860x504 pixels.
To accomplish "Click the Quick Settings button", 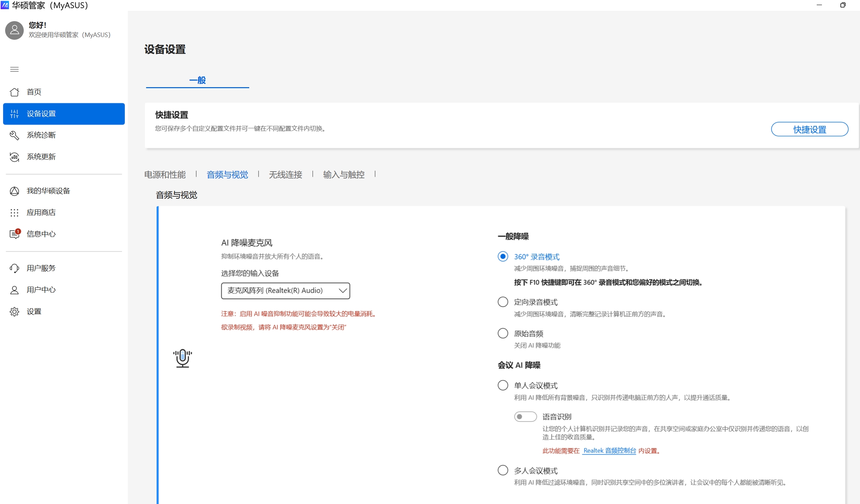I will point(809,129).
